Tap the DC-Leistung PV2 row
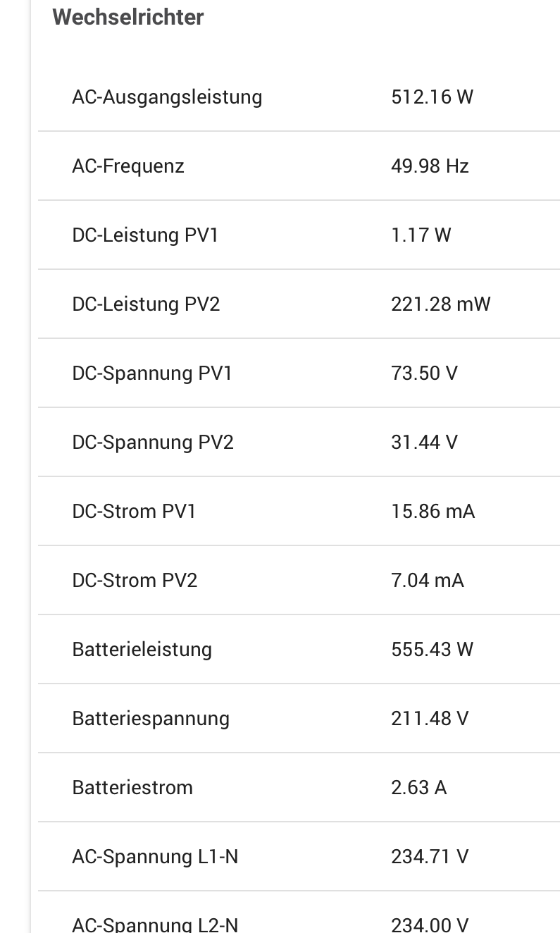 (x=299, y=304)
